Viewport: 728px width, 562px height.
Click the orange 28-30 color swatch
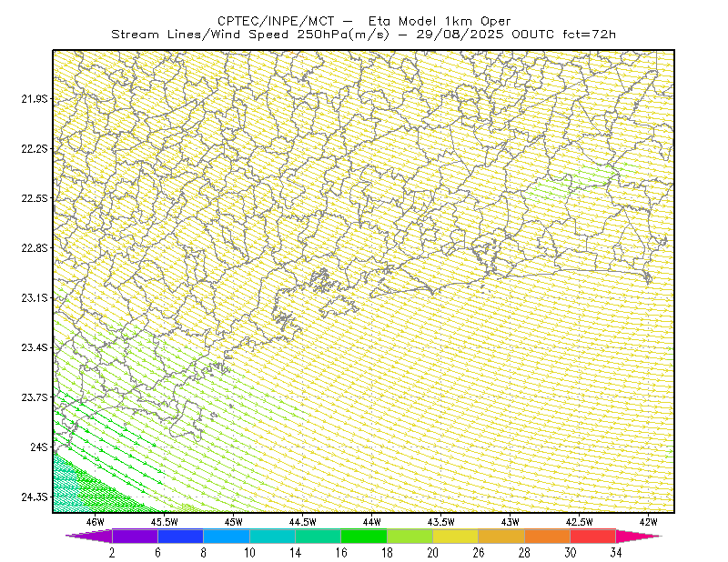548,536
